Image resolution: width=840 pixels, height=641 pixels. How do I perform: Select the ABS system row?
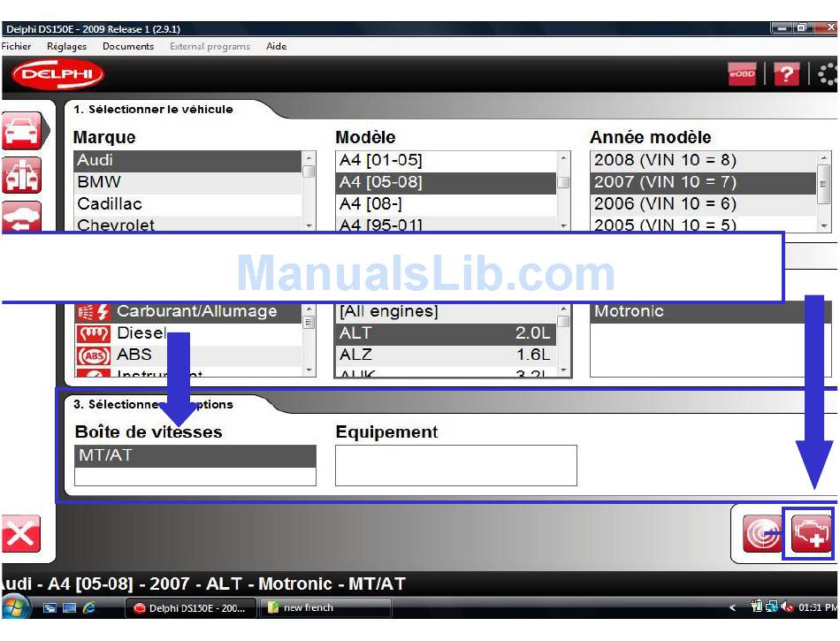coord(187,355)
